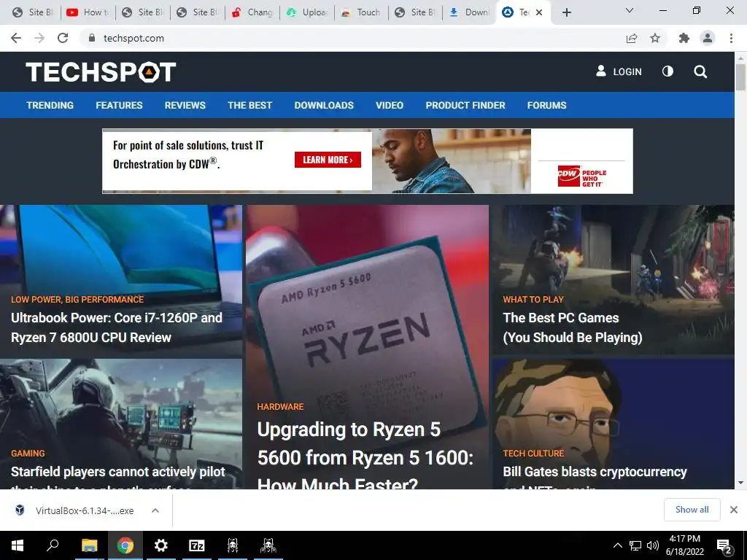Click the network tray icon
This screenshot has width=747, height=560.
click(x=635, y=545)
